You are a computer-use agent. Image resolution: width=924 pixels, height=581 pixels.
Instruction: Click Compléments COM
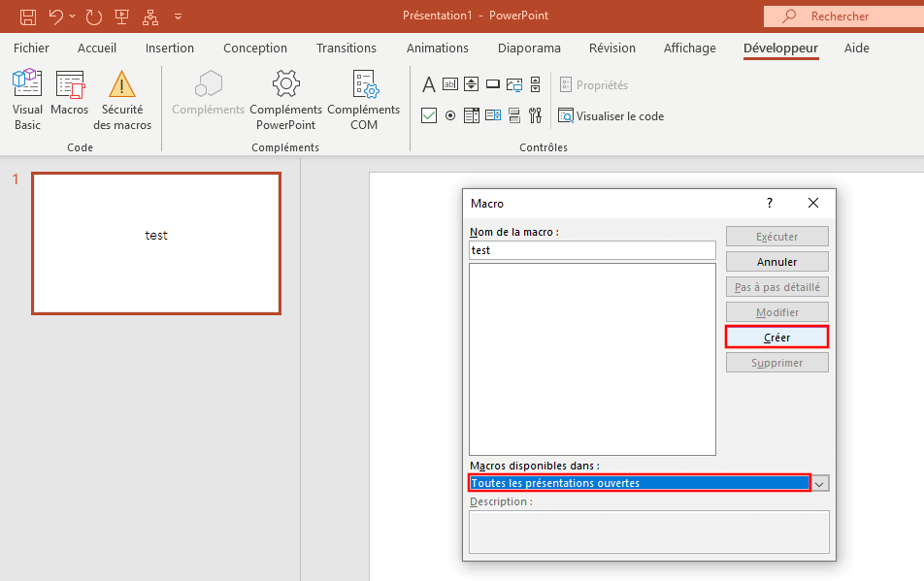coord(364,97)
